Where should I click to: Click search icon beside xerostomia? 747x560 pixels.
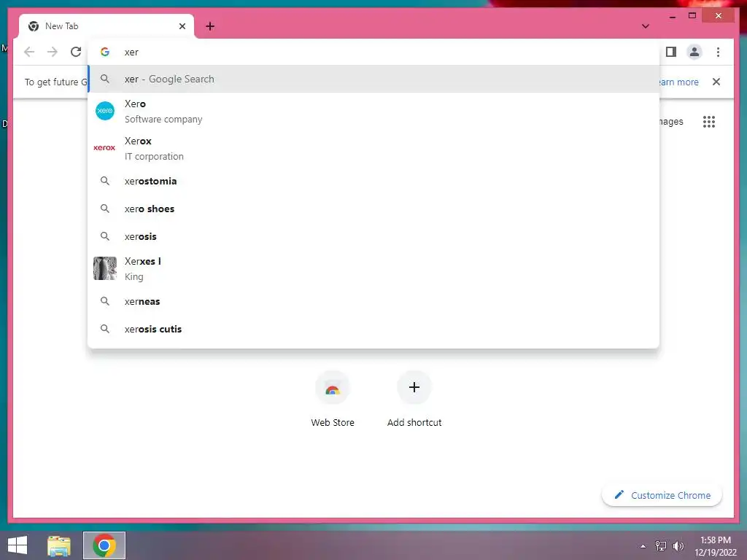[x=105, y=181]
